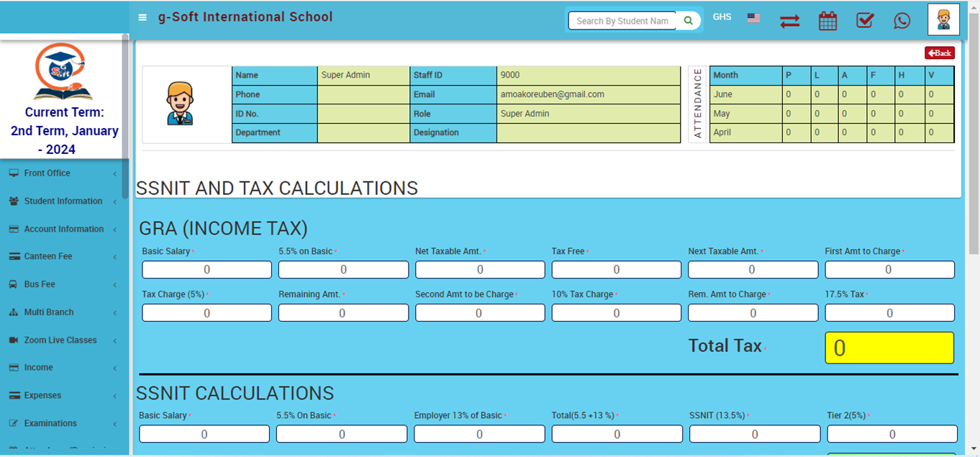Click the GRA Basic Salary input field

[x=207, y=270]
